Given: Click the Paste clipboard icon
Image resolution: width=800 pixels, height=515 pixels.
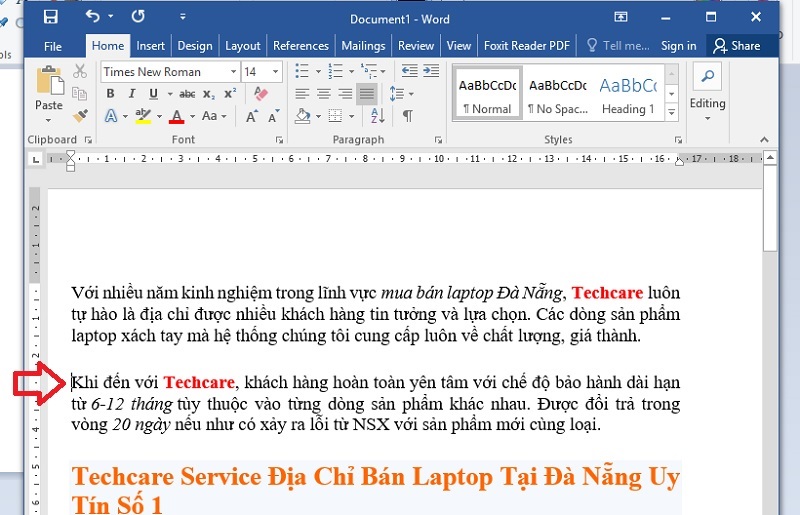Looking at the screenshot, I should click(x=49, y=81).
